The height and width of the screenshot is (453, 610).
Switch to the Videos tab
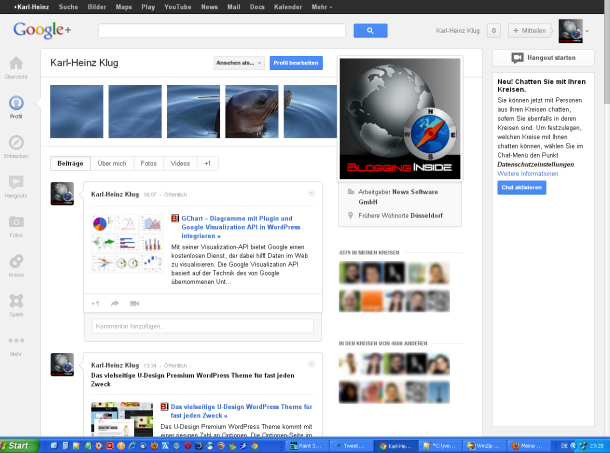(x=181, y=163)
